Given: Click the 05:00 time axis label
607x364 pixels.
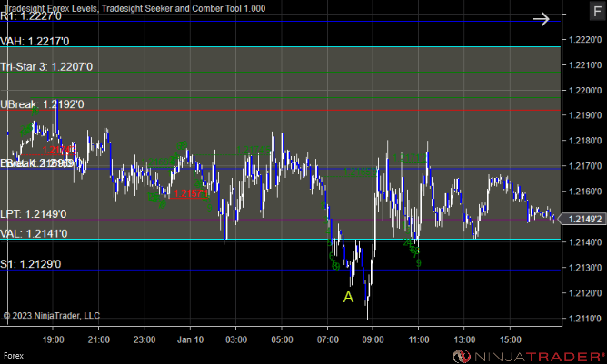Looking at the screenshot, I should pos(282,339).
